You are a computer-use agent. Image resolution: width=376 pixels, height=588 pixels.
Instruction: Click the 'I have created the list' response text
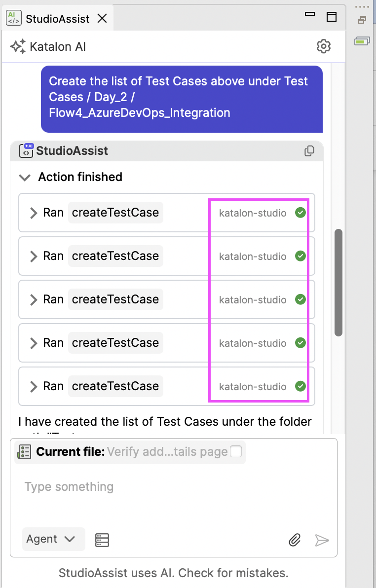(165, 422)
